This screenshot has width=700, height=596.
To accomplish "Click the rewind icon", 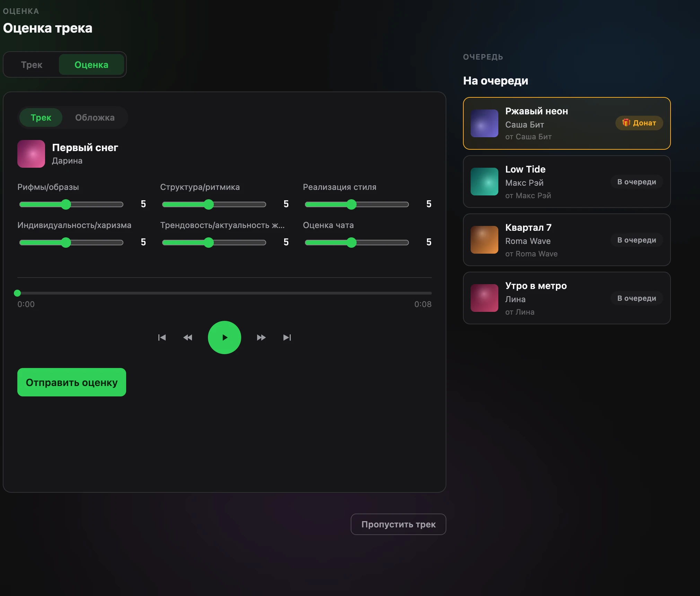I will pos(188,338).
